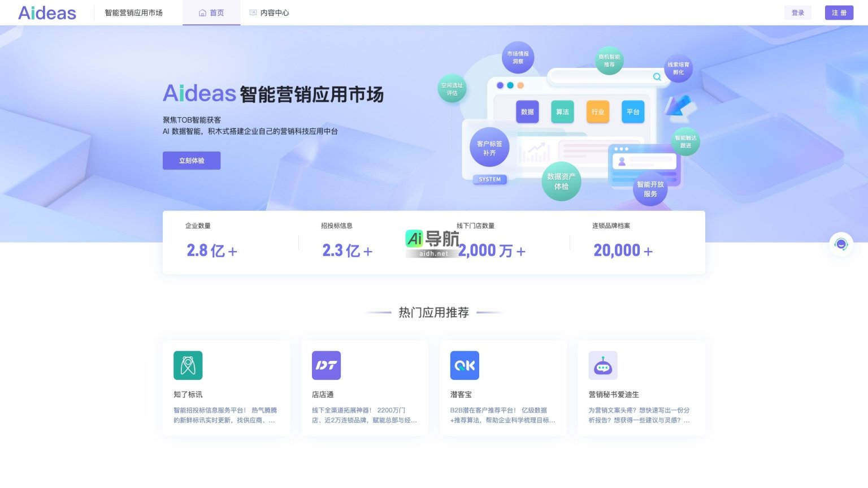Viewport: 868px width, 488px height.
Task: Click the 市场情报洞察 floating bubble
Action: tap(518, 57)
